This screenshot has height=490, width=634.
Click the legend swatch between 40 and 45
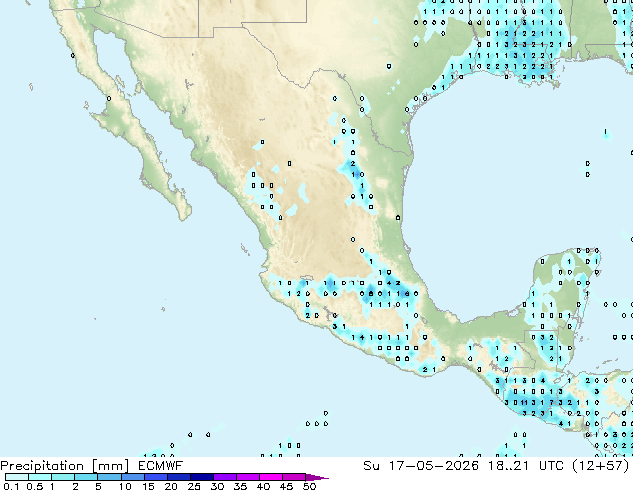pyautogui.click(x=271, y=477)
